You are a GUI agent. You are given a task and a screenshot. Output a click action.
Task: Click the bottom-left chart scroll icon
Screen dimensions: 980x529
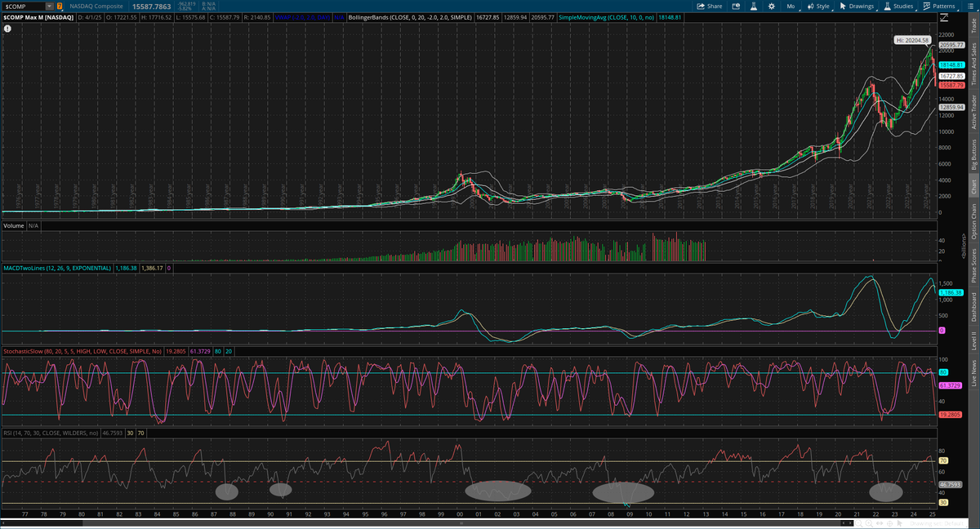click(x=4, y=523)
